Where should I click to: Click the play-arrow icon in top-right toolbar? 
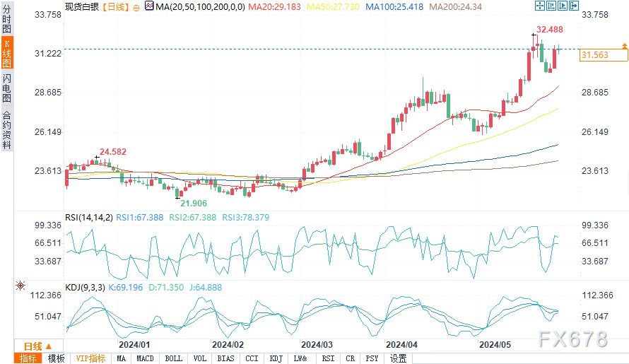tap(561, 6)
